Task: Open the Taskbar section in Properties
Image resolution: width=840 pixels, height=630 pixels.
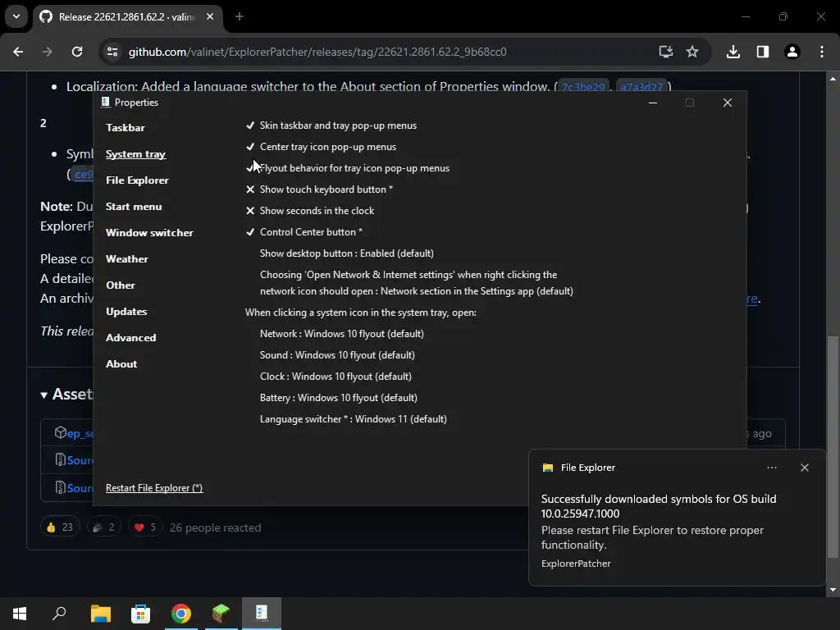Action: pyautogui.click(x=126, y=127)
